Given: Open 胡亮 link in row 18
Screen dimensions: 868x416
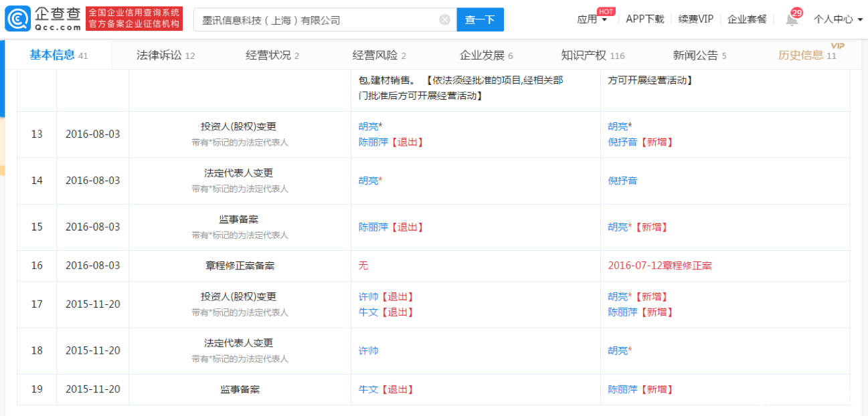Looking at the screenshot, I should pyautogui.click(x=618, y=350).
